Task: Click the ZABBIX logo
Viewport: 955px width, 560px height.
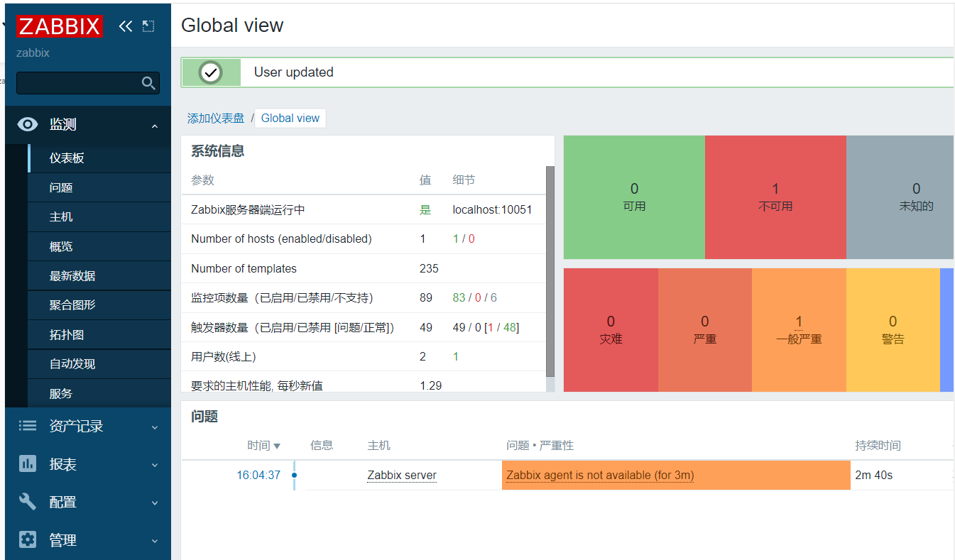Action: pos(60,26)
